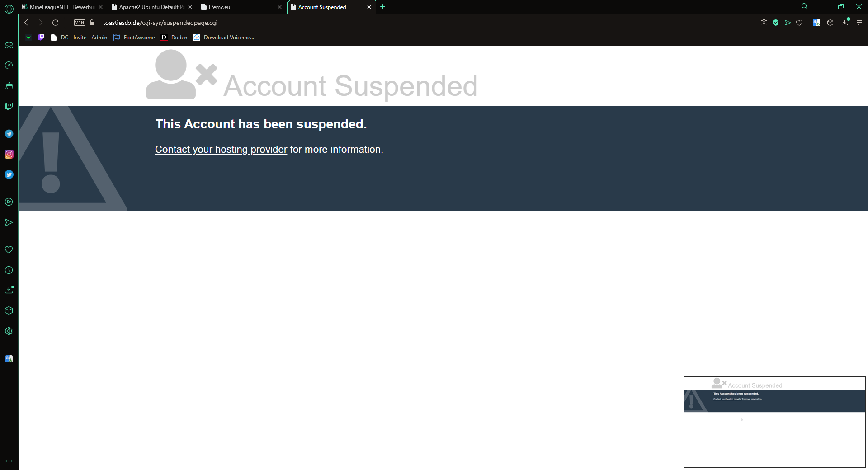Open sidebar Settings gear
Viewport: 868px width, 470px height.
tap(9, 331)
